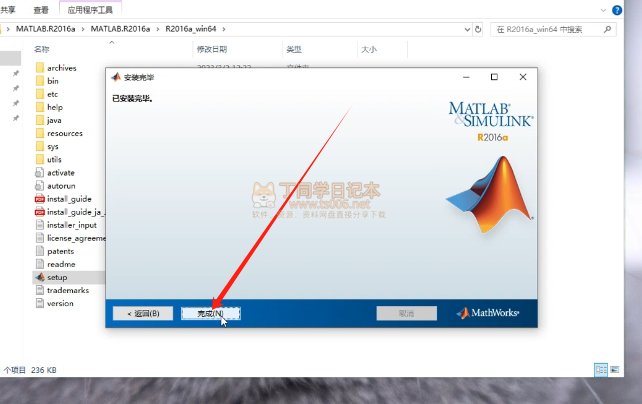
Task: Select the utils folder icon
Action: (x=40, y=160)
